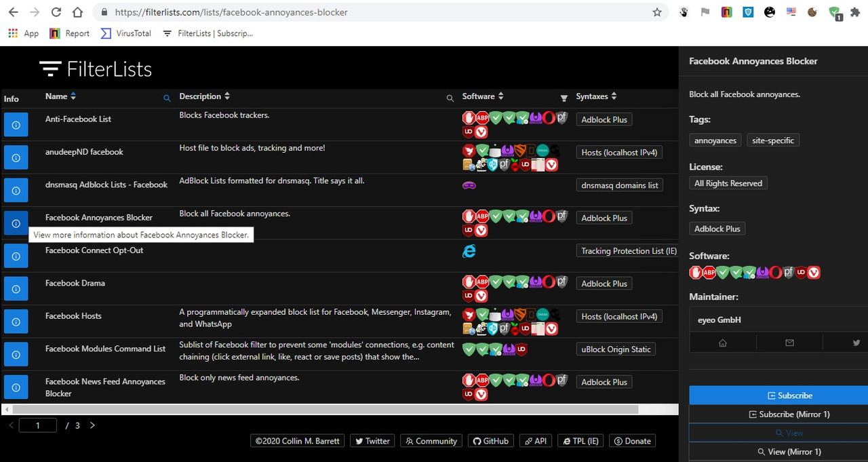Click the horizontal table scrollbar
Image resolution: width=868 pixels, height=462 pixels.
325,410
